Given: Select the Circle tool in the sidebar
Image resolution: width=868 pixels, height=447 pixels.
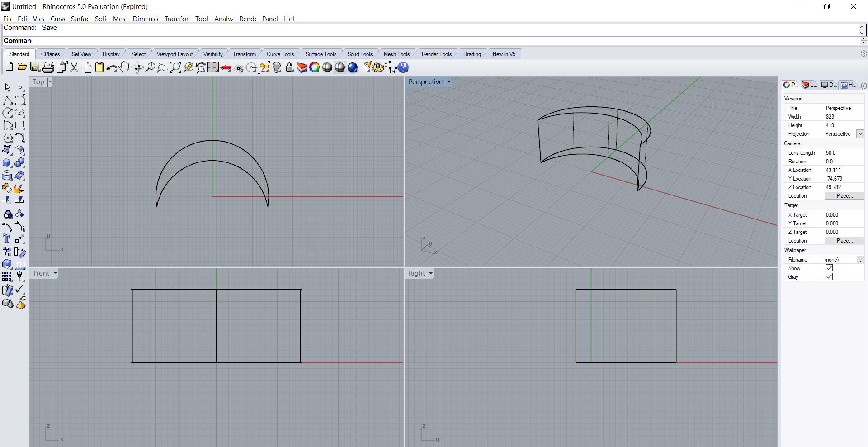Looking at the screenshot, I should tap(7, 113).
